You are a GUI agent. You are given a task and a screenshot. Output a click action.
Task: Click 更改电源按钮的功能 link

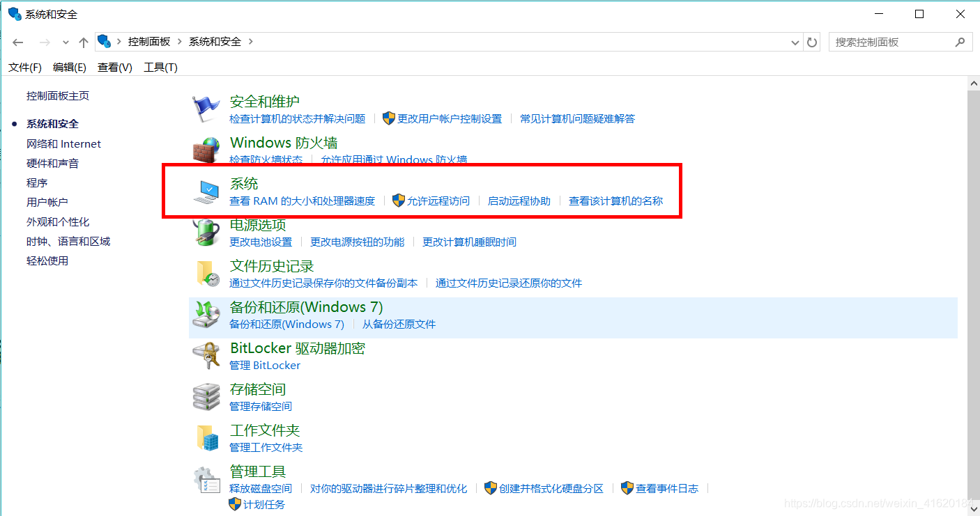pos(358,242)
